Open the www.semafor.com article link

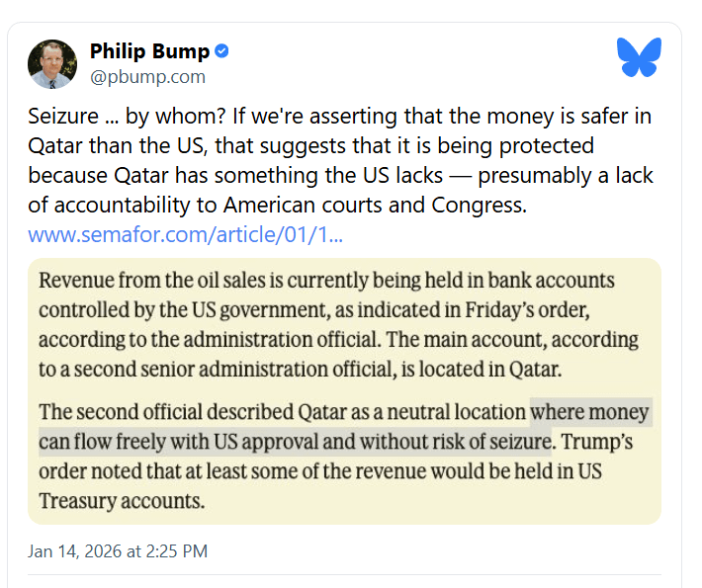[186, 235]
